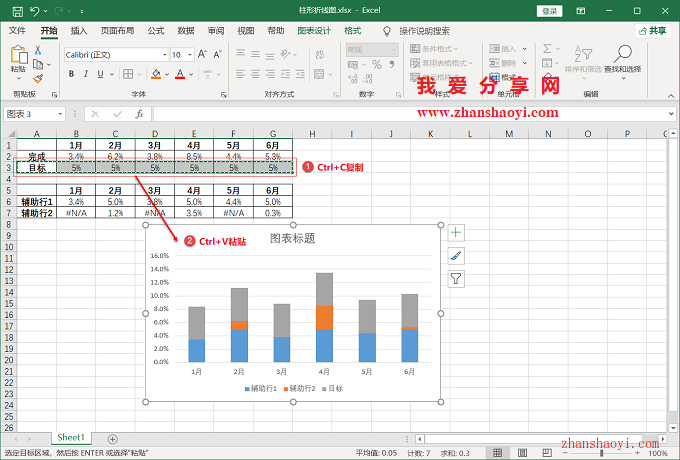Switch to the Page Layout tab

(x=117, y=31)
